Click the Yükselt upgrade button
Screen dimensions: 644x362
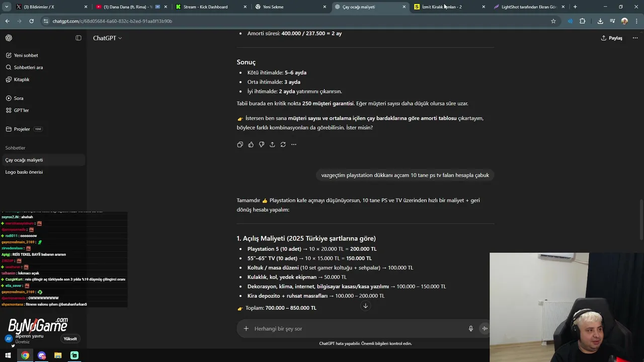(x=70, y=339)
